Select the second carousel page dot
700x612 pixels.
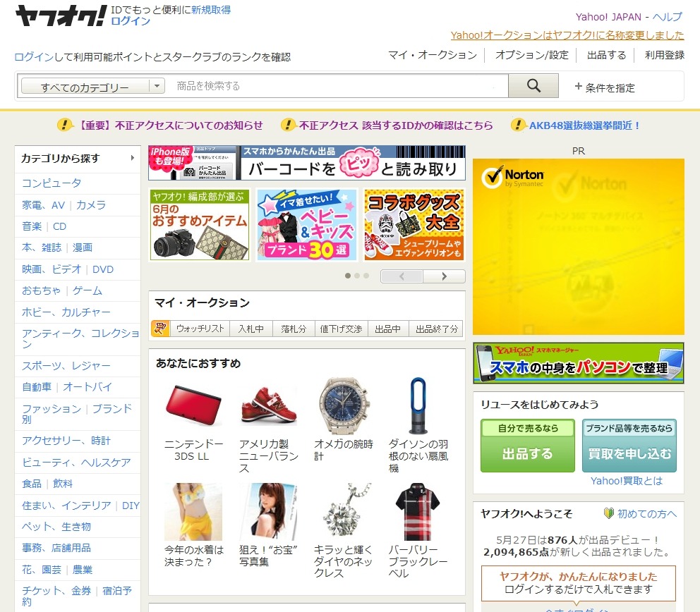click(x=356, y=276)
